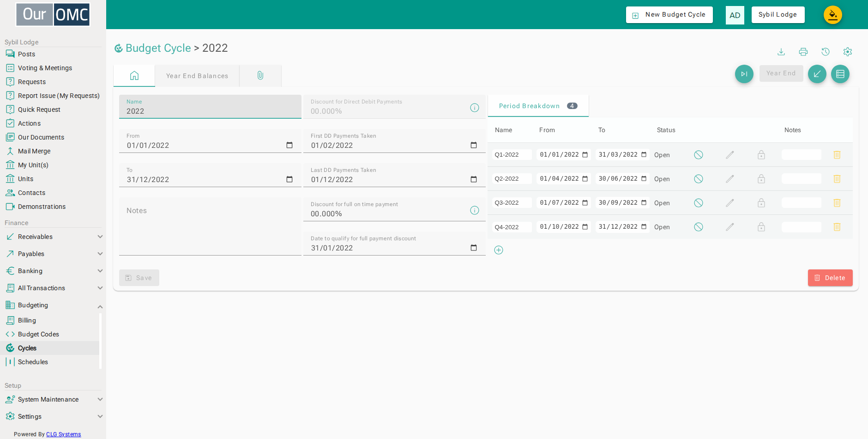The image size is (868, 439).
Task: Open calendar for Last DD Payments Taken
Action: tap(474, 179)
